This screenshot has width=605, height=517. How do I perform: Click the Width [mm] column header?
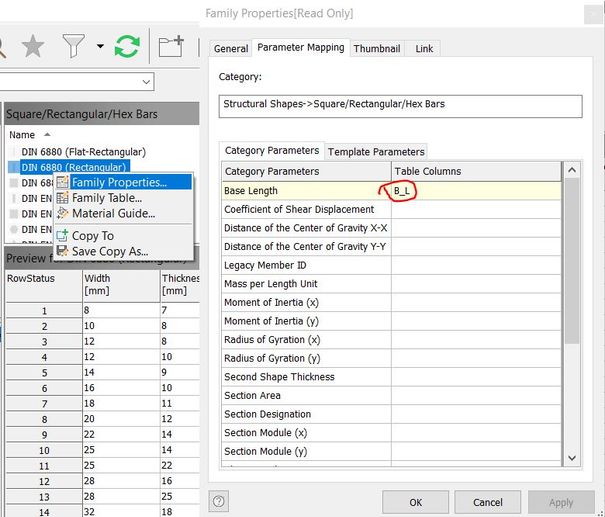click(x=121, y=286)
